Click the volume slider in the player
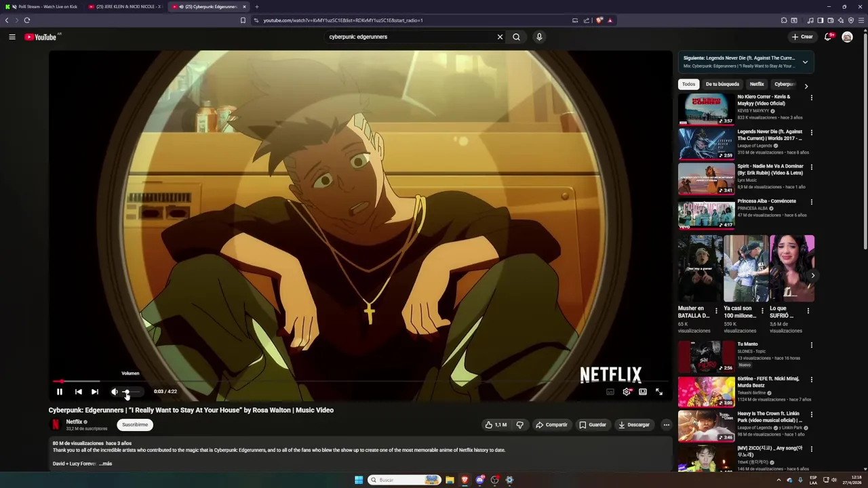868x488 pixels. coord(132,392)
